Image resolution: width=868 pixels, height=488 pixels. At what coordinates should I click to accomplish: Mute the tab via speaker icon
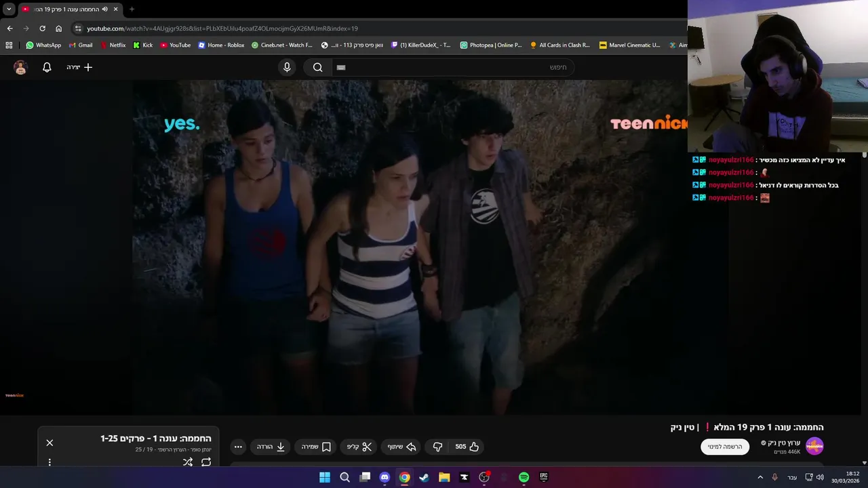click(x=105, y=9)
